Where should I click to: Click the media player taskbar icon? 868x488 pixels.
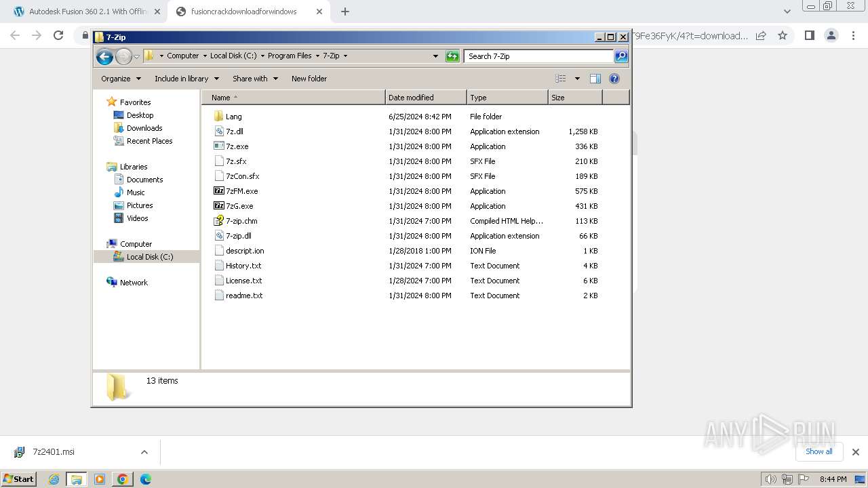tap(100, 479)
